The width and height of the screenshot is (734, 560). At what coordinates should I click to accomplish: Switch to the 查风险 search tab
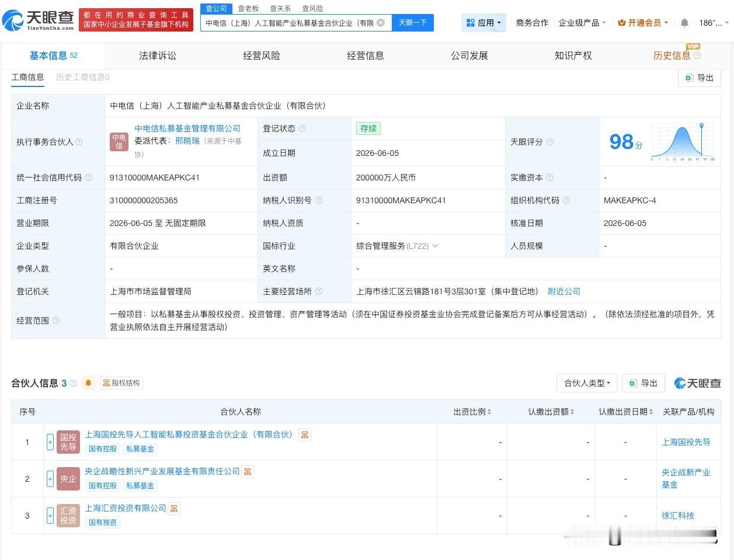(x=312, y=9)
